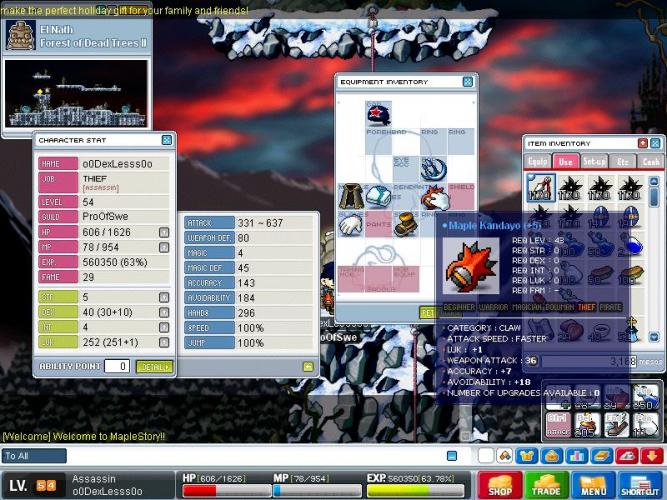Click the green DETAIL button in Character Stat

tap(154, 367)
